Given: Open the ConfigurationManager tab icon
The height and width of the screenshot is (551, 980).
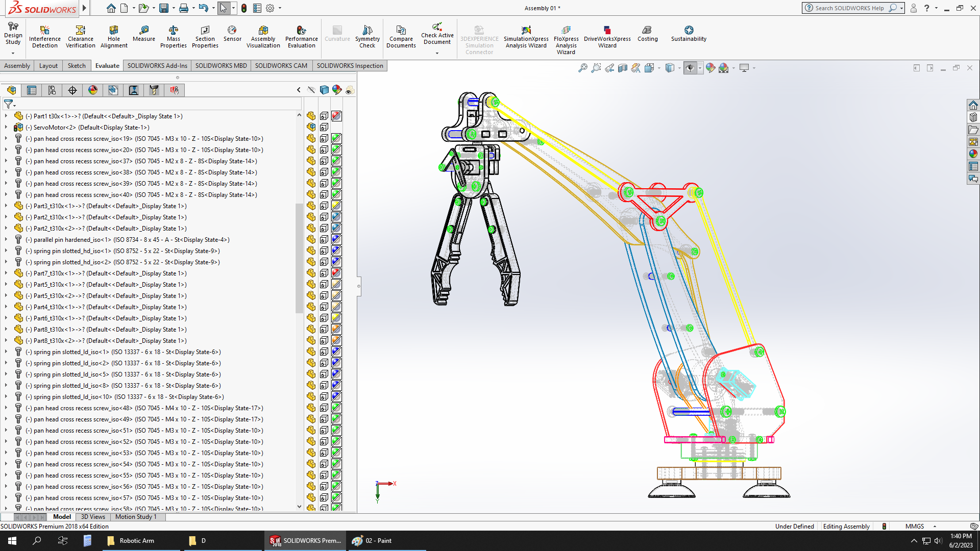Looking at the screenshot, I should (x=52, y=90).
